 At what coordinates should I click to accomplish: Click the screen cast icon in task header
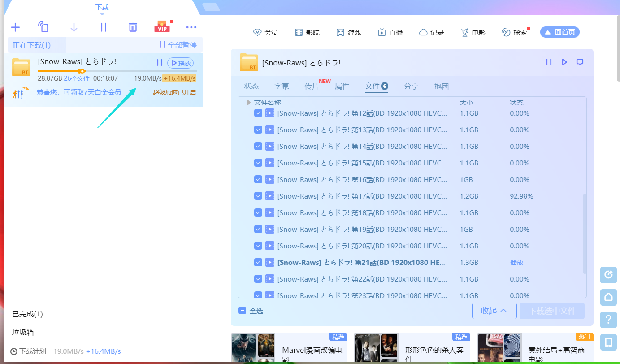pos(580,62)
